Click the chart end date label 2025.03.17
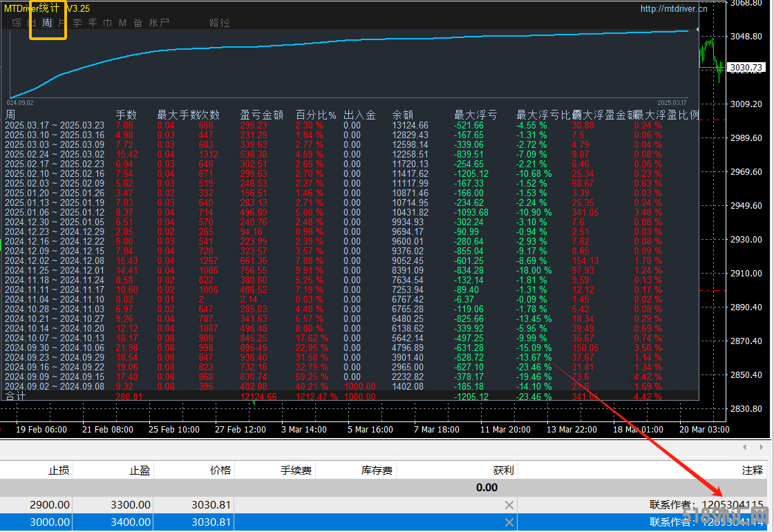The height and width of the screenshot is (532, 774). tap(672, 103)
